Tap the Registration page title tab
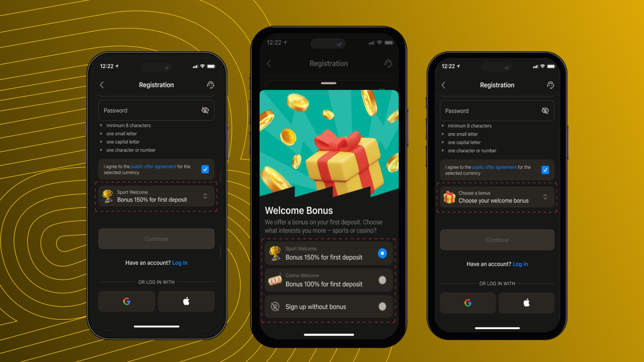 point(329,63)
